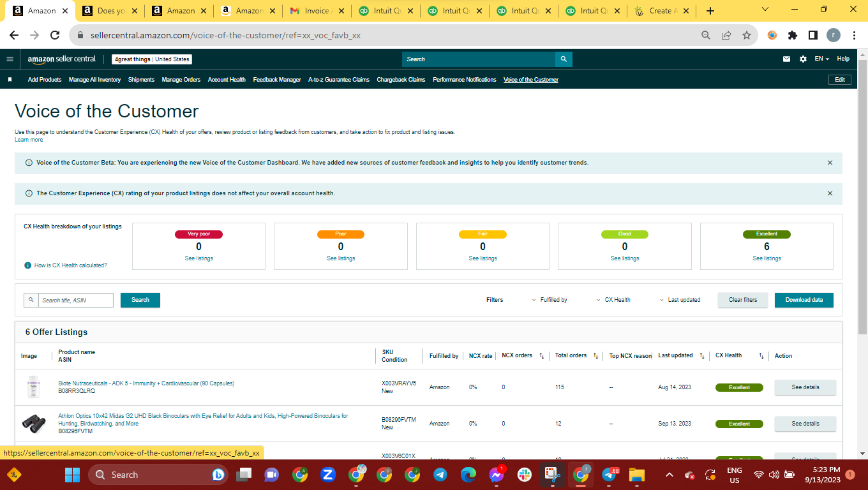Viewport: 868px width, 490px height.
Task: Open the Seller Central settings gear
Action: click(803, 59)
